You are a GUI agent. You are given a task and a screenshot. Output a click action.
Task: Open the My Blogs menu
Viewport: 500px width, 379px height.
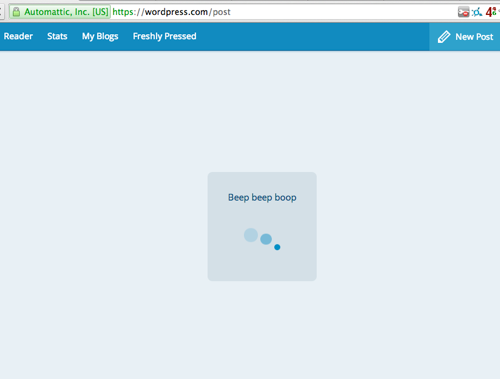click(100, 37)
